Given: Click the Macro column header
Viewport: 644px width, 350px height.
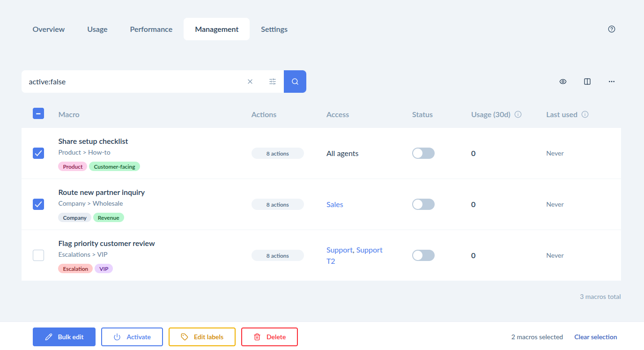Looking at the screenshot, I should point(69,114).
